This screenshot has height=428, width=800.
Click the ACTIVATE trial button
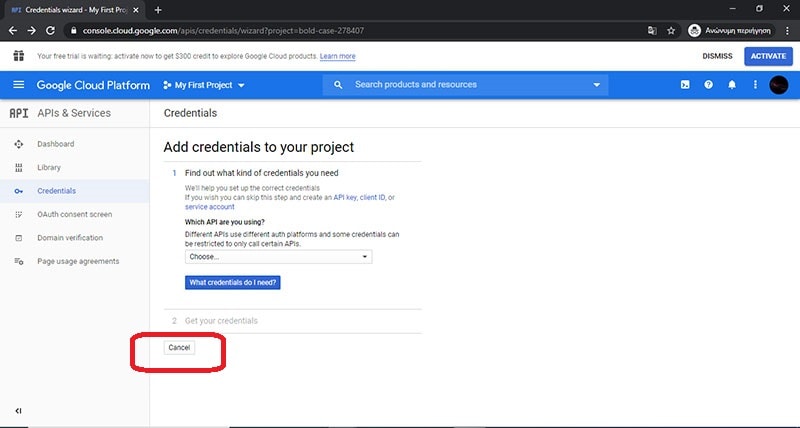pyautogui.click(x=768, y=56)
